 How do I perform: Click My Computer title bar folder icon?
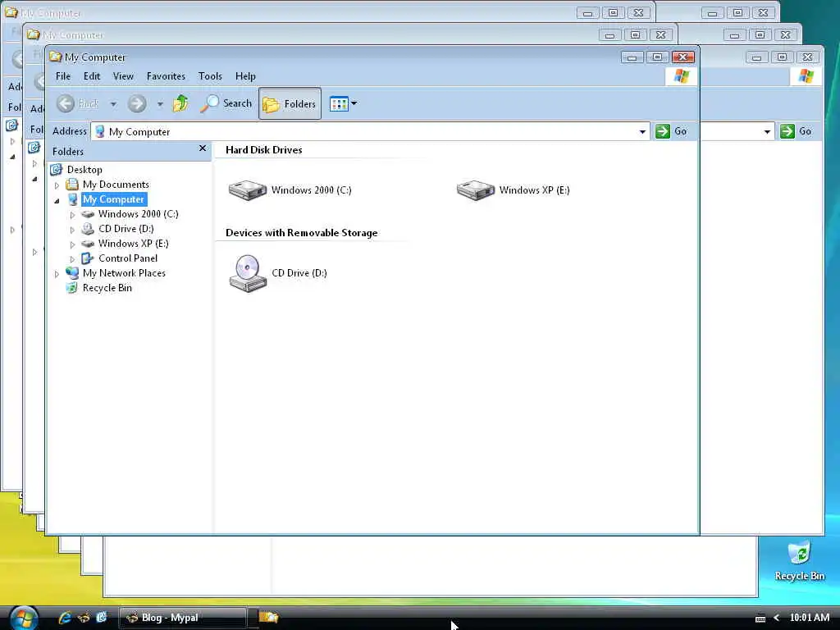coord(55,57)
